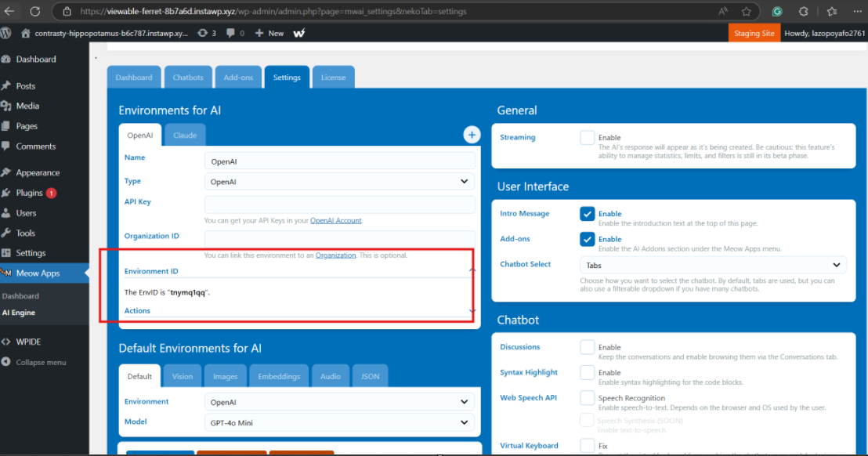The image size is (868, 456).
Task: Open Appearance in the sidebar
Action: click(x=38, y=172)
